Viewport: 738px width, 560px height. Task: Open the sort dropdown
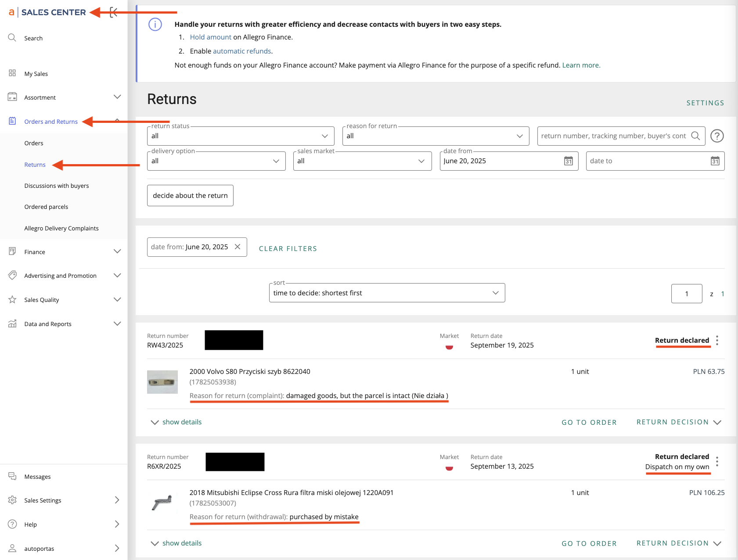point(387,293)
